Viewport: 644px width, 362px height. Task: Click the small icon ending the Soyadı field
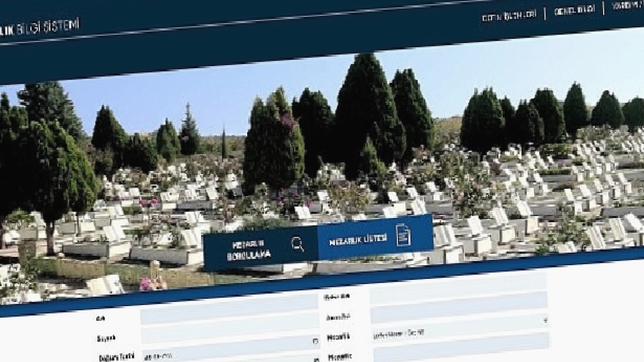click(x=315, y=341)
